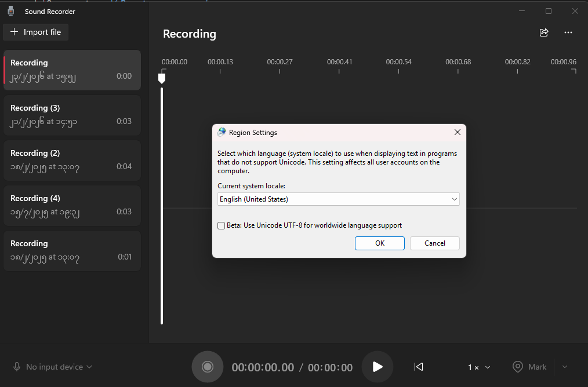The width and height of the screenshot is (588, 387).
Task: Play the selected recording
Action: pyautogui.click(x=378, y=367)
